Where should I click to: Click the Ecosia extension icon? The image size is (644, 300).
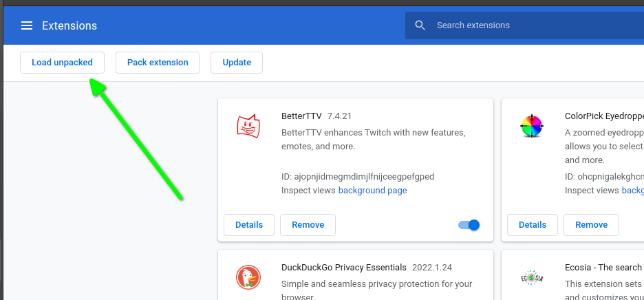[x=531, y=278]
